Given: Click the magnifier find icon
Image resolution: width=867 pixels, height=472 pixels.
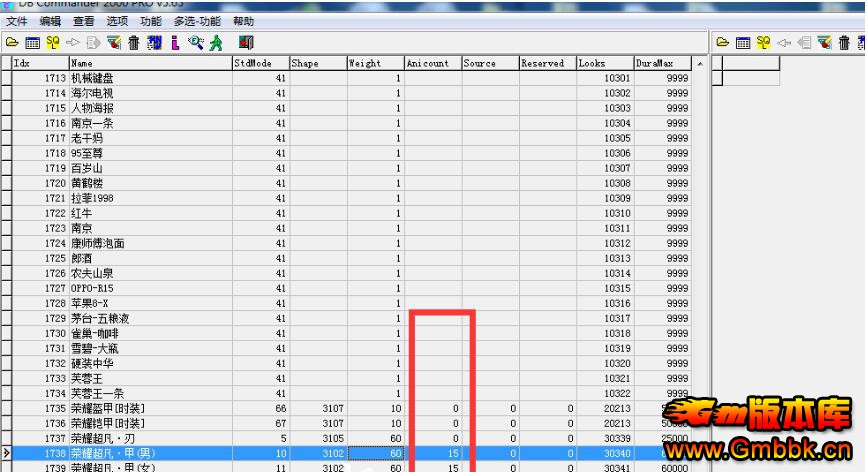Looking at the screenshot, I should tap(195, 43).
